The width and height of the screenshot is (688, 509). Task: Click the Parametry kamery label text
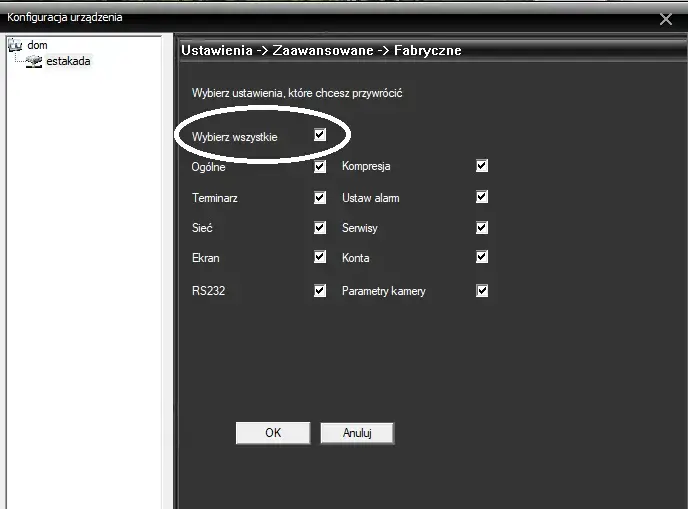(383, 291)
